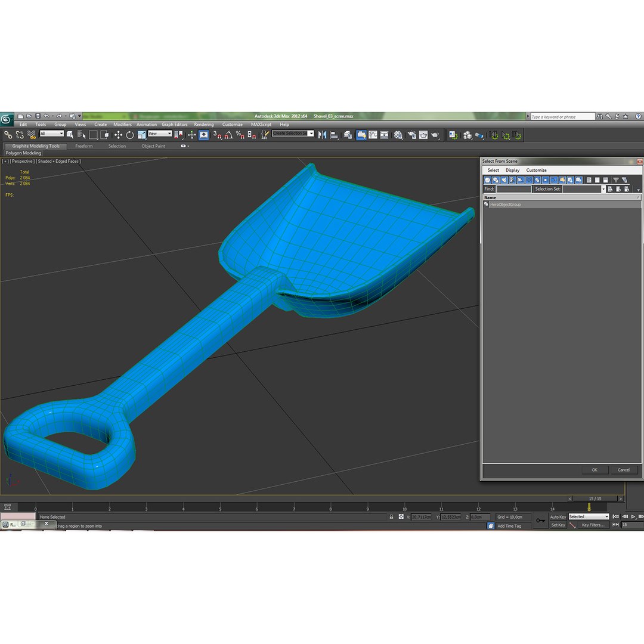The height and width of the screenshot is (644, 644).
Task: Click Edit Named Selection Sets icon
Action: (x=265, y=135)
